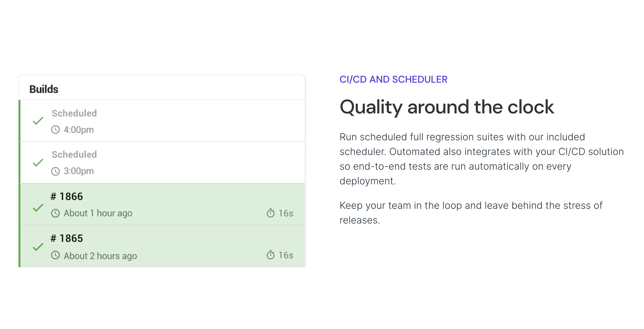Screen dimensions: 644x329
Task: Click the clock icon beside 3:00pm
Action: click(55, 171)
